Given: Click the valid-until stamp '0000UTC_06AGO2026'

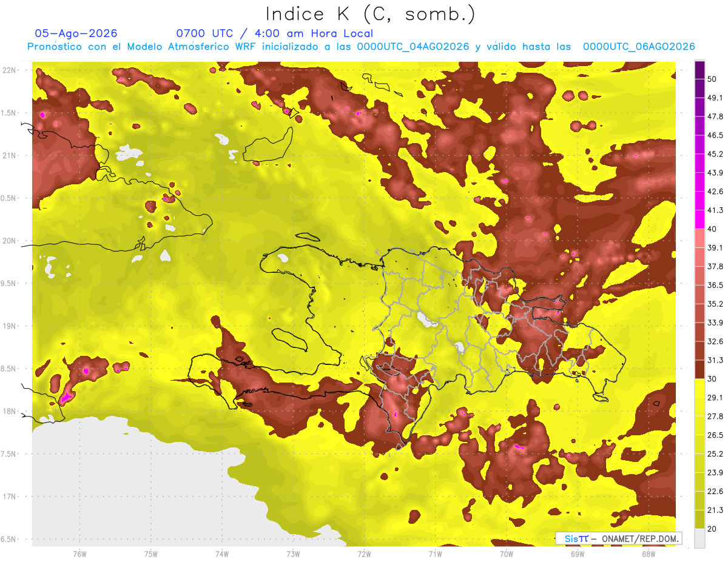Looking at the screenshot, I should (x=639, y=47).
